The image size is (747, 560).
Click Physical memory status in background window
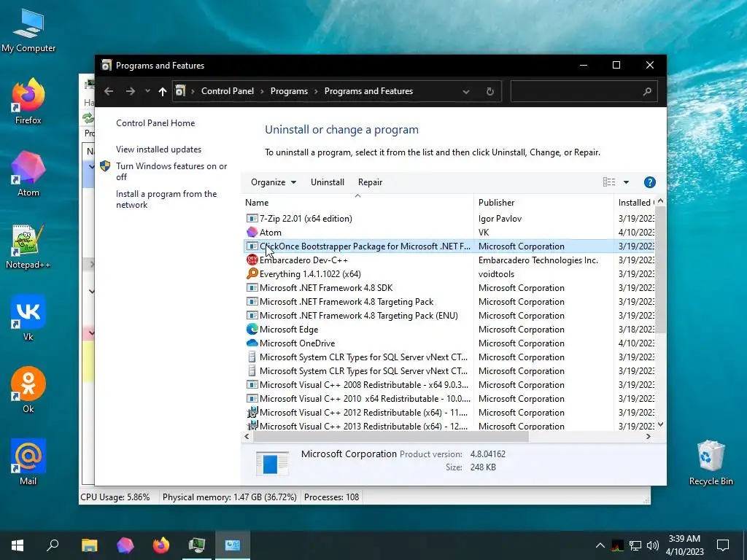pos(229,497)
